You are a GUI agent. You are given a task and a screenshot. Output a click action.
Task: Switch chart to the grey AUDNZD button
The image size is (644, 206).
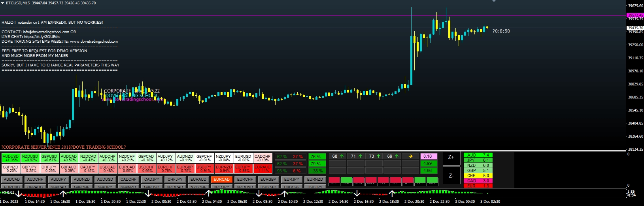[x=82, y=180]
